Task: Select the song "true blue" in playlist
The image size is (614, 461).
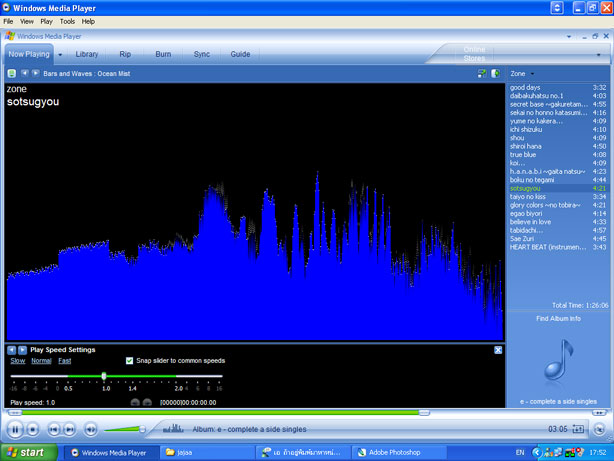Action: pos(558,154)
